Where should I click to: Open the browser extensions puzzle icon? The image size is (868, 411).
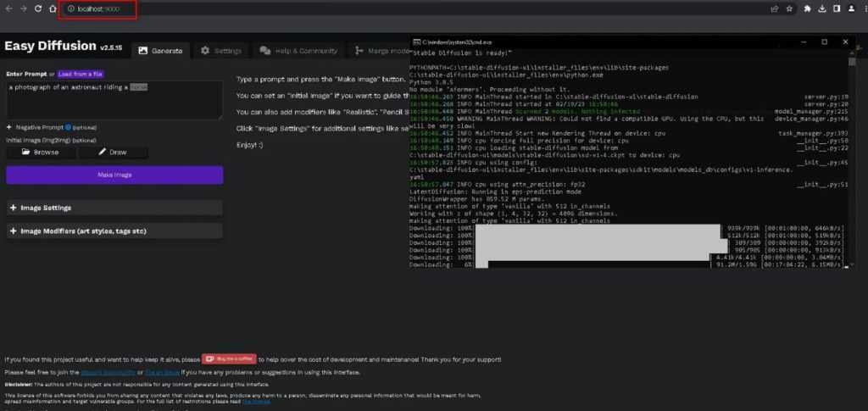807,8
